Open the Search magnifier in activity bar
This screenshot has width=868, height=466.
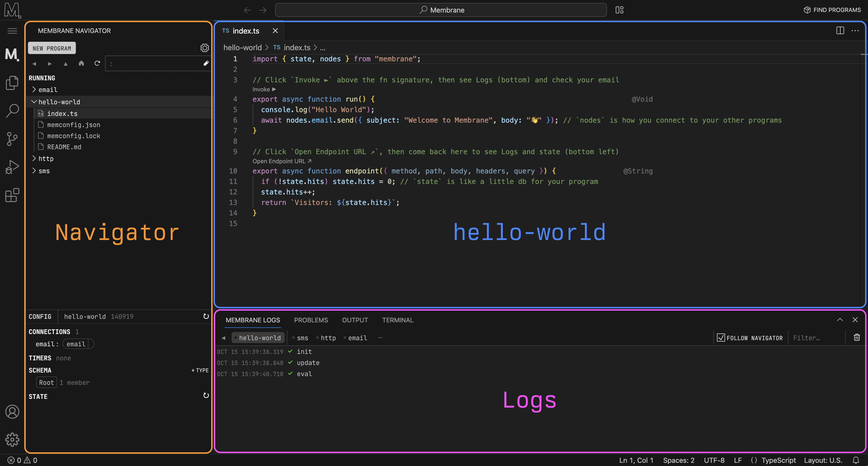click(12, 111)
